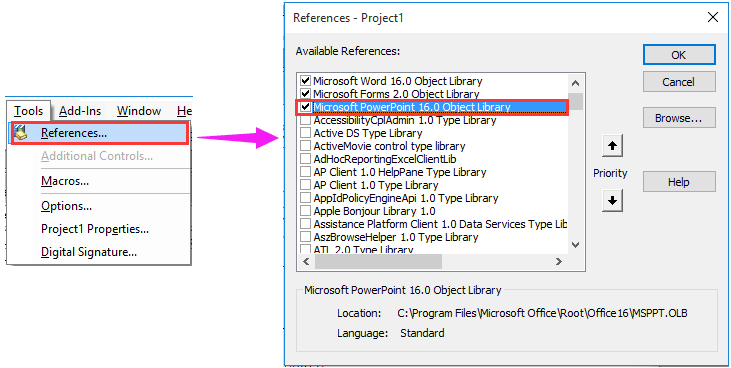Choose Digital Signature... menu entry
The height and width of the screenshot is (368, 731).
point(89,252)
